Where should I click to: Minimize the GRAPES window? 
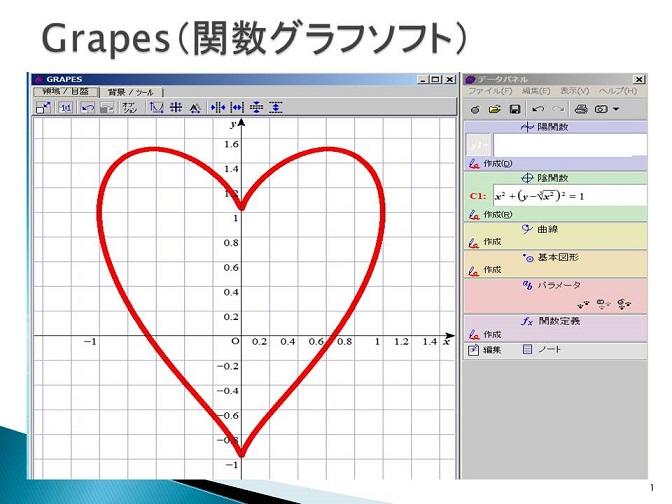(x=423, y=80)
